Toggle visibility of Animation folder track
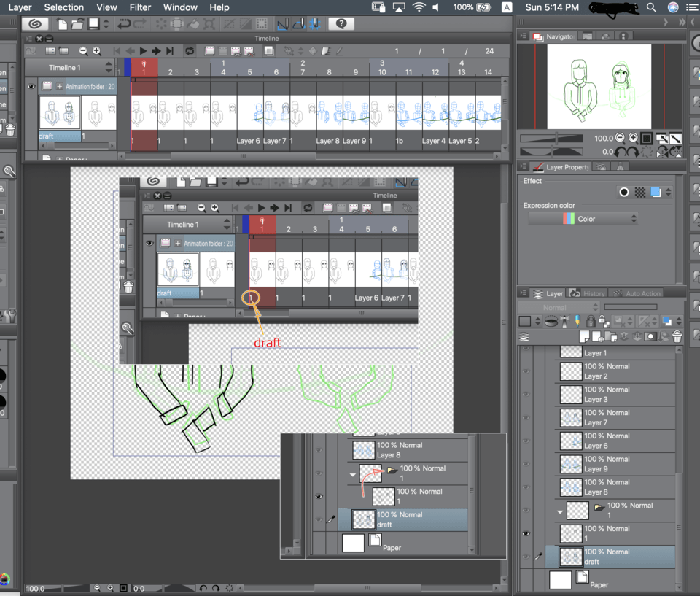The width and height of the screenshot is (700, 596). 31,87
